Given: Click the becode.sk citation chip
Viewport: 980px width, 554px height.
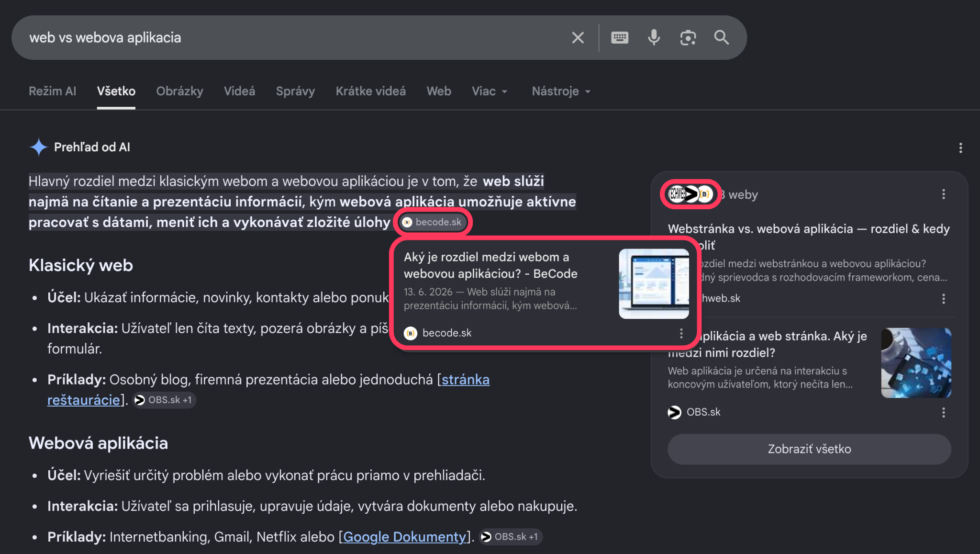Looking at the screenshot, I should click(432, 222).
